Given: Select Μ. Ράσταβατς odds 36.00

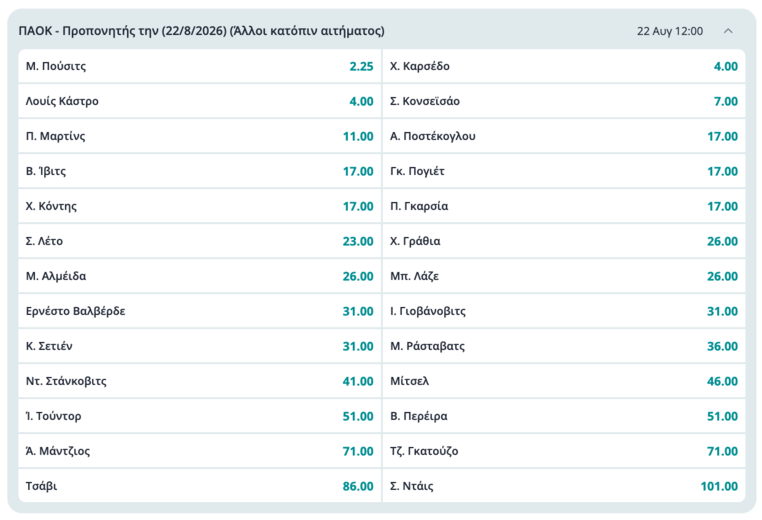Looking at the screenshot, I should tap(564, 346).
